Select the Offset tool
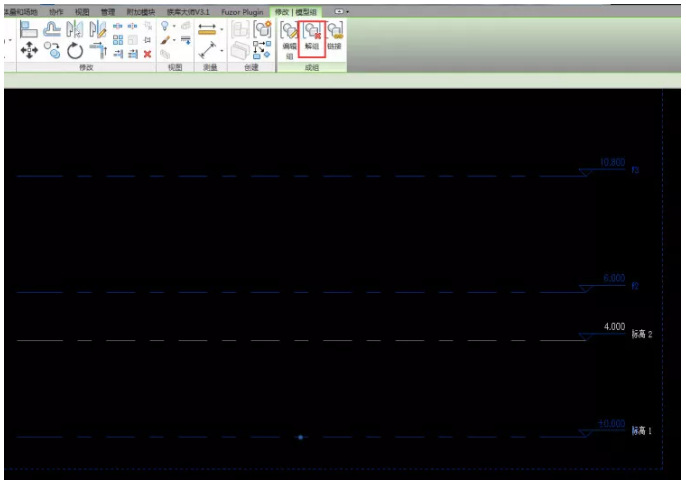 click(x=52, y=29)
